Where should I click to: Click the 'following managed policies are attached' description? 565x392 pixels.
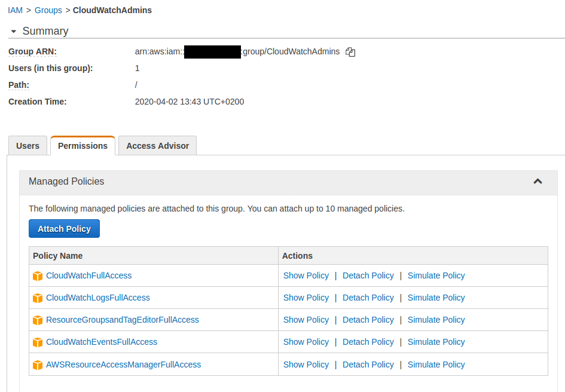pyautogui.click(x=216, y=209)
